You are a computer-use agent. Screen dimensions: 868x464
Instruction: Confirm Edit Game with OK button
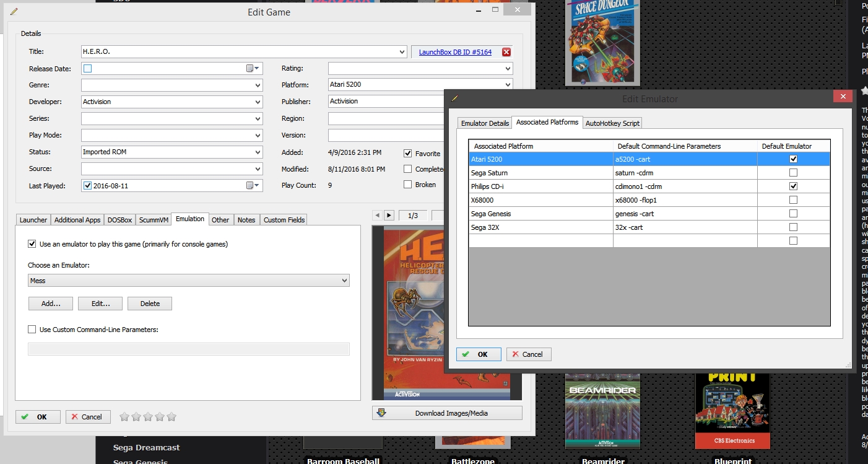pos(38,417)
